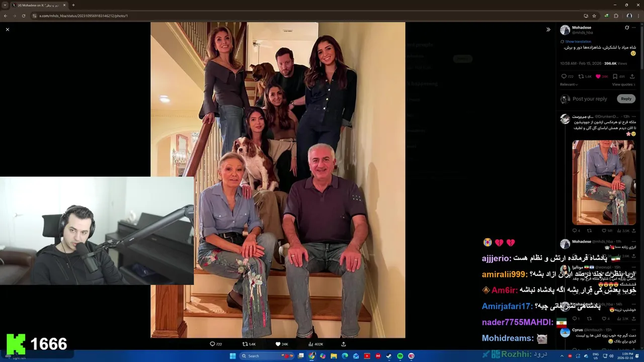Repost the DrunkenD photo reply
Image resolution: width=644 pixels, height=362 pixels.
(x=589, y=231)
